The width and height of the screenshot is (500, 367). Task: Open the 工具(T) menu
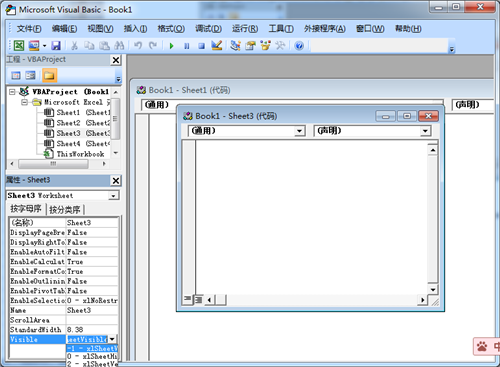(281, 29)
